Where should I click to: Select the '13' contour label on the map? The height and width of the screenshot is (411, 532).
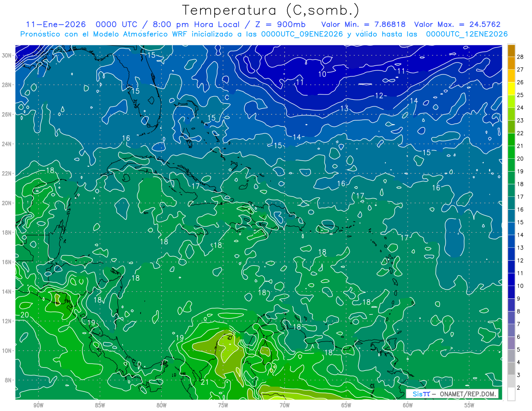(x=344, y=109)
